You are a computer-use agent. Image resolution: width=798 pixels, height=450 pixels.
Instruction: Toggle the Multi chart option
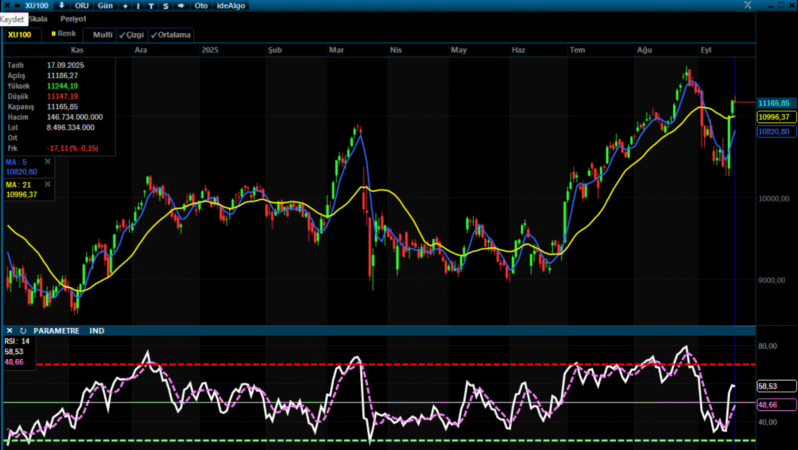point(102,35)
